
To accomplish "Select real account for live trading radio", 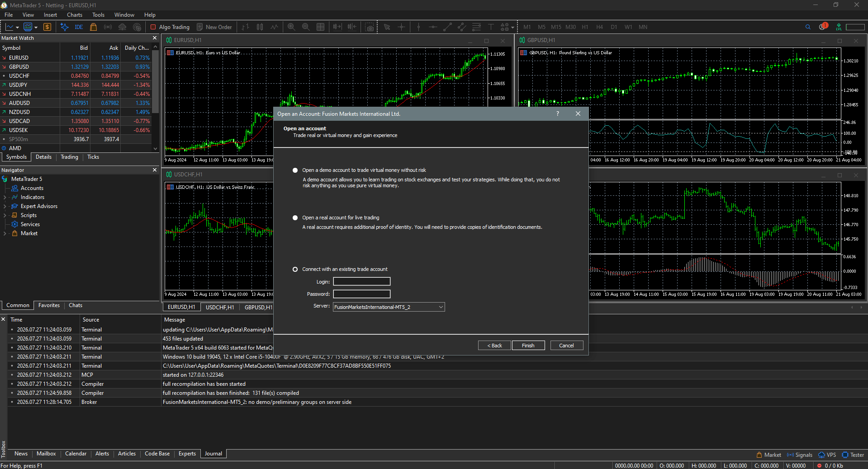I will click(295, 218).
